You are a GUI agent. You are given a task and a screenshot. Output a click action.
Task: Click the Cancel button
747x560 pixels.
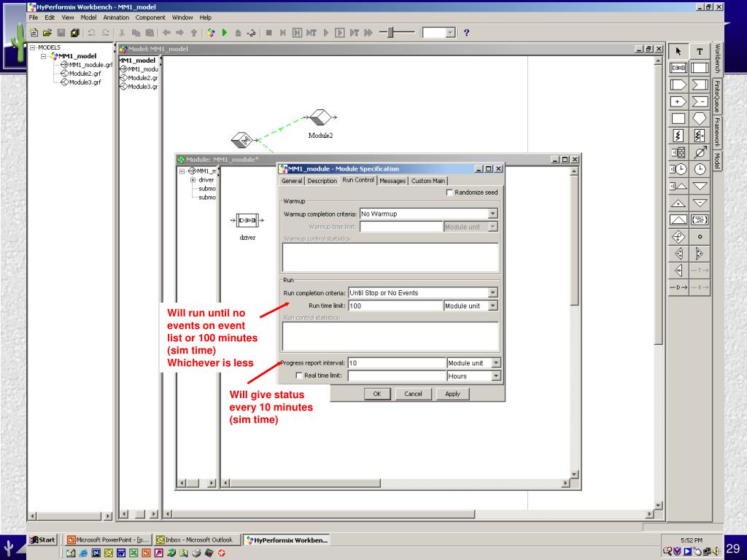click(413, 394)
